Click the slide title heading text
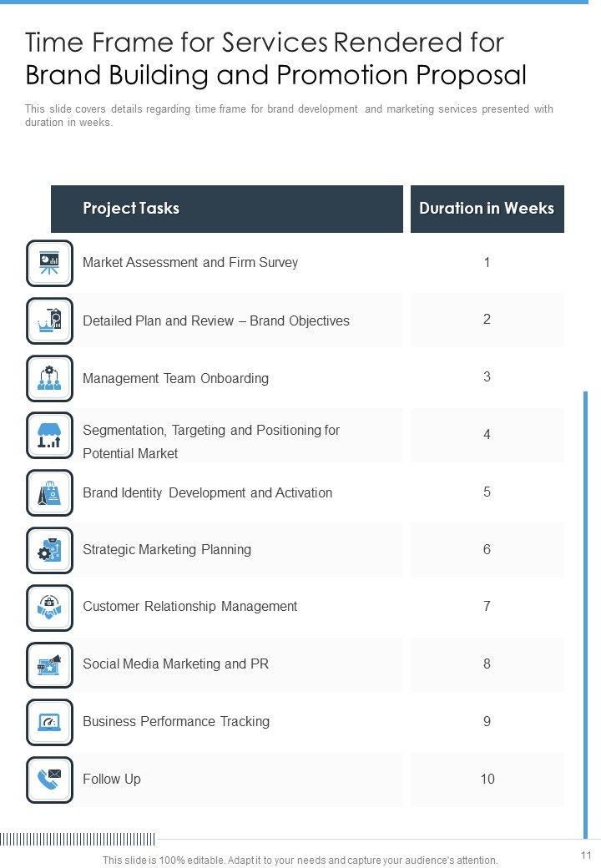Image resolution: width=601 pixels, height=868 pixels. point(276,58)
